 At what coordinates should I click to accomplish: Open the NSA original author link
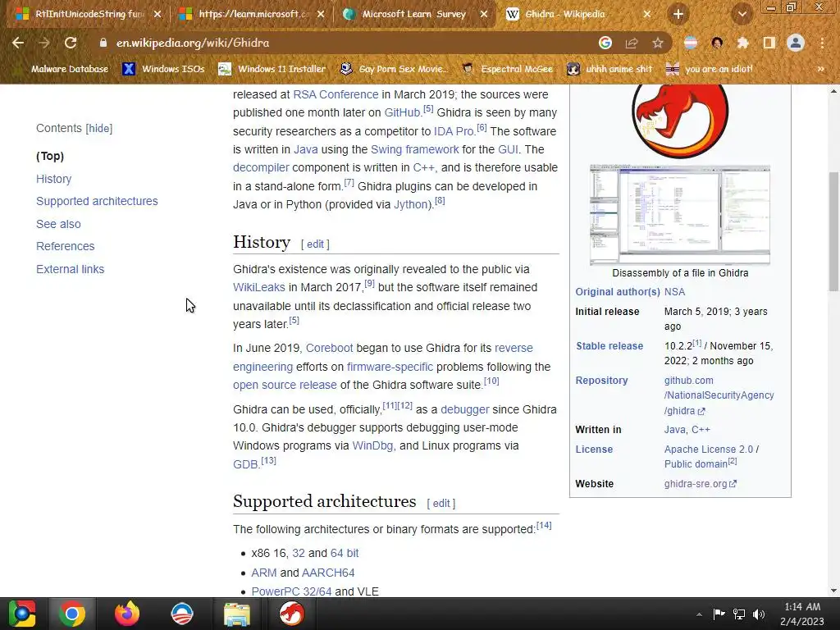pos(674,292)
